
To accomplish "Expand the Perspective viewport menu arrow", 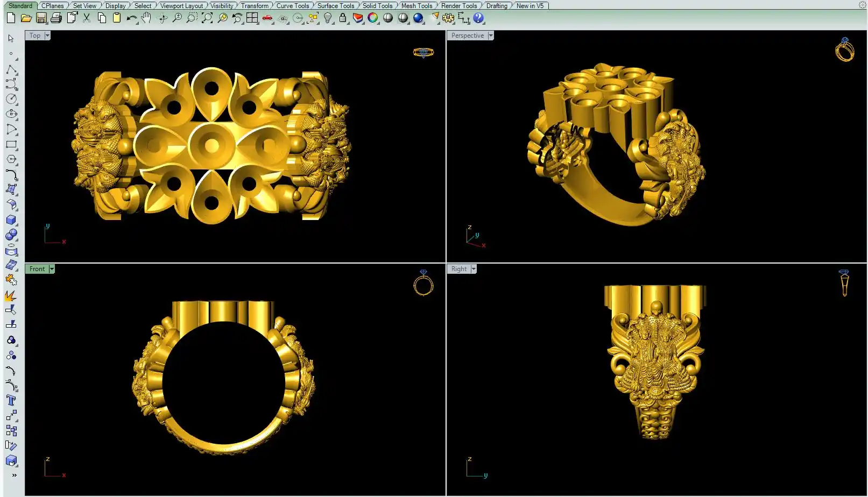I will (x=490, y=35).
